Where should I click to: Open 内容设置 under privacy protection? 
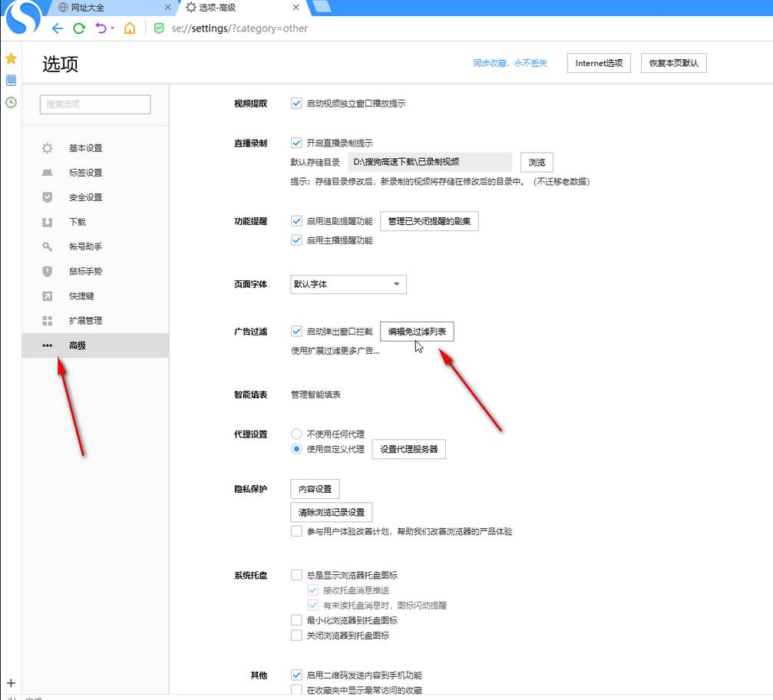click(315, 489)
